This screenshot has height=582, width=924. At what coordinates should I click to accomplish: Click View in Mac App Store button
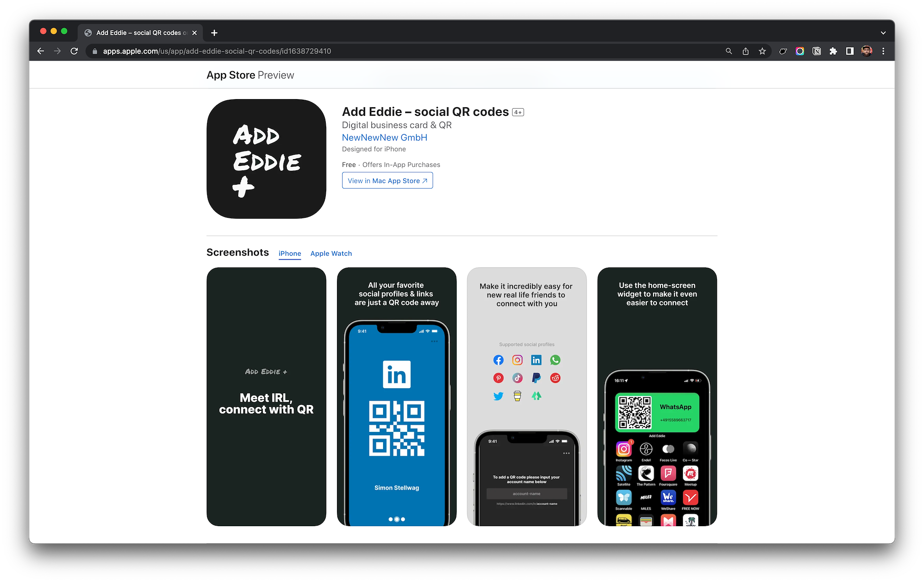[x=387, y=180]
